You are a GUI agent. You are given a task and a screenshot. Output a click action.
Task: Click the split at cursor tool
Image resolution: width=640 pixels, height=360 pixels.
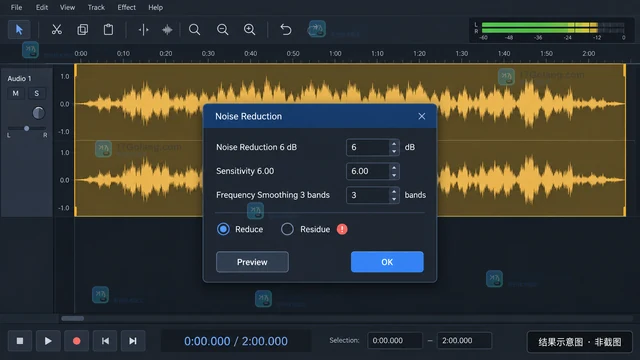click(x=143, y=29)
